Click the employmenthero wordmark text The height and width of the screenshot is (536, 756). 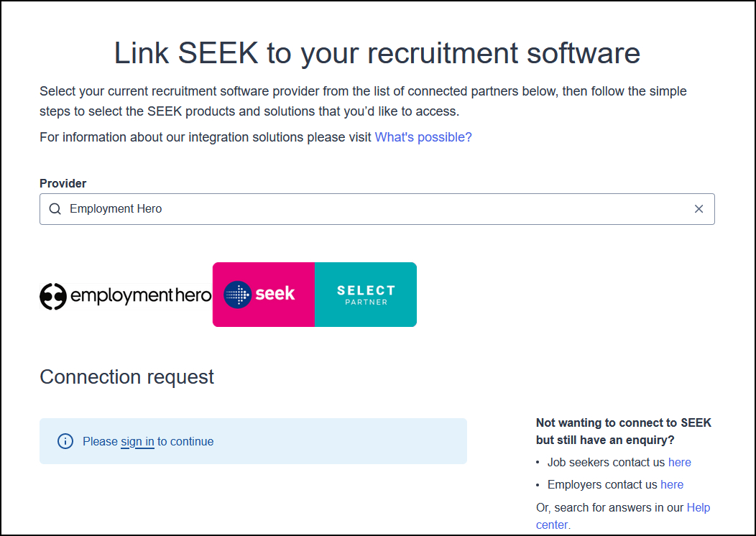(x=141, y=296)
